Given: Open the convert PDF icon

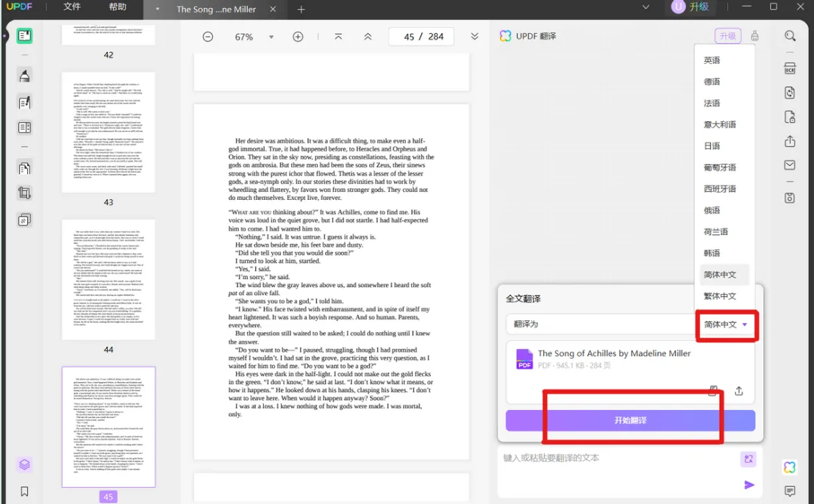Looking at the screenshot, I should (x=790, y=93).
